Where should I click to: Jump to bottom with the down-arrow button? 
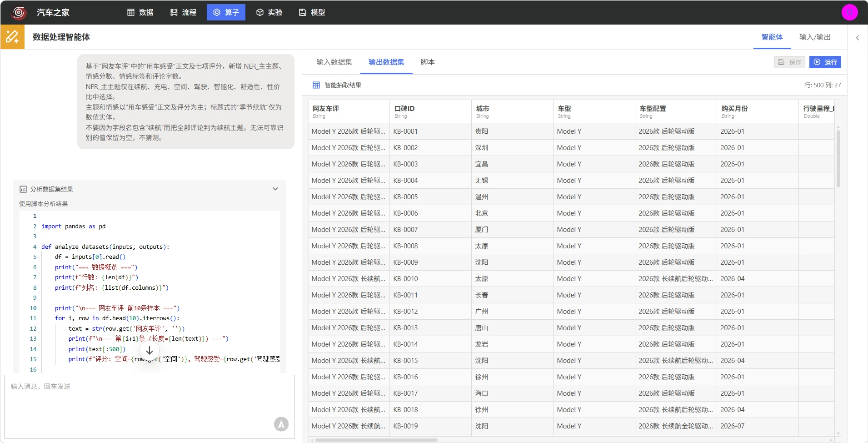tap(149, 350)
